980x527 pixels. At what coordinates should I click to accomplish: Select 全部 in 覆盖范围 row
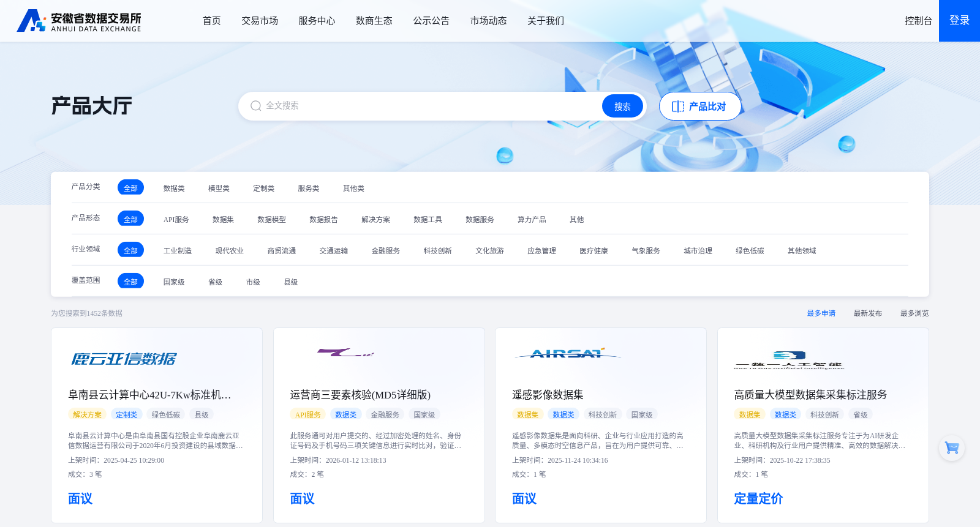tap(130, 281)
